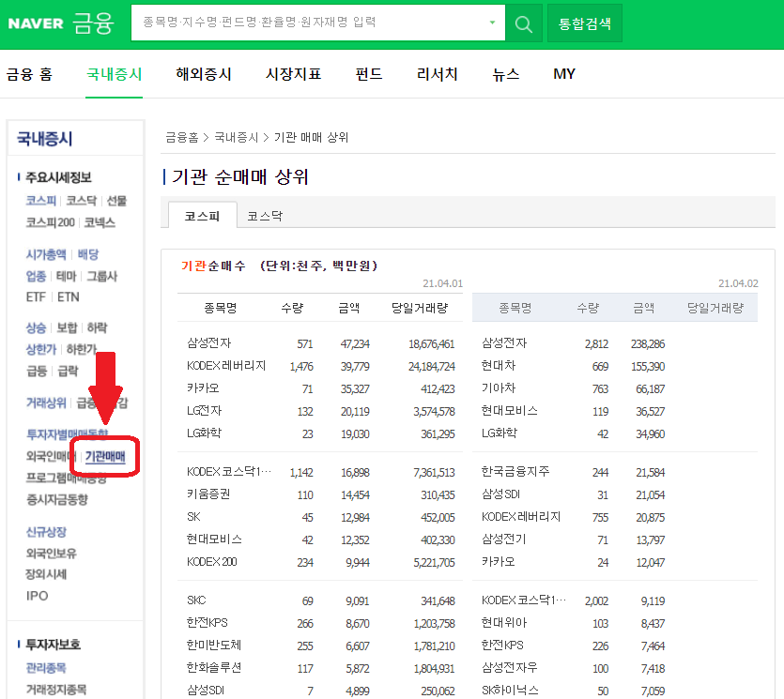Image resolution: width=784 pixels, height=699 pixels.
Task: Open the 배당 sidebar link
Action: point(87,255)
